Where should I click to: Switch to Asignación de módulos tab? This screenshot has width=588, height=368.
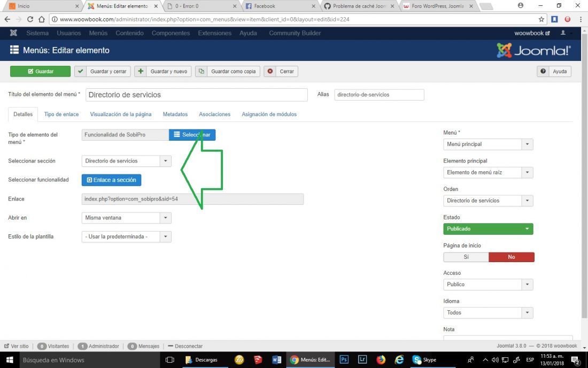click(x=269, y=114)
